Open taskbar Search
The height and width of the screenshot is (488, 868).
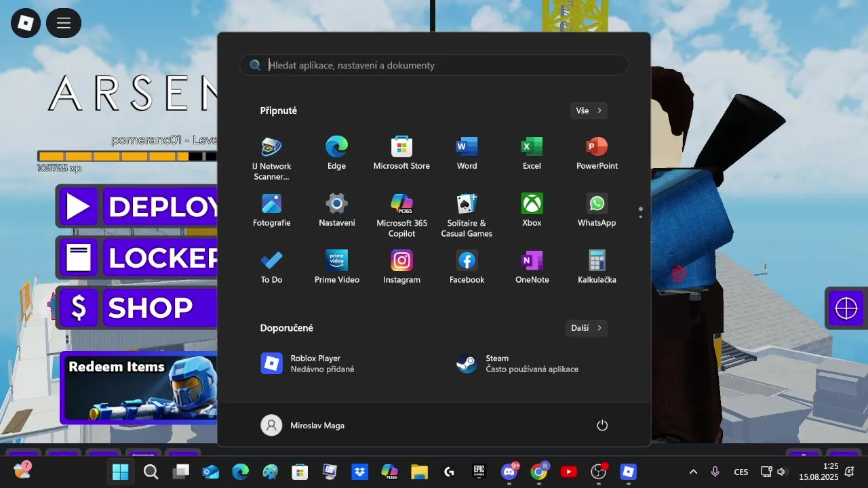click(151, 472)
